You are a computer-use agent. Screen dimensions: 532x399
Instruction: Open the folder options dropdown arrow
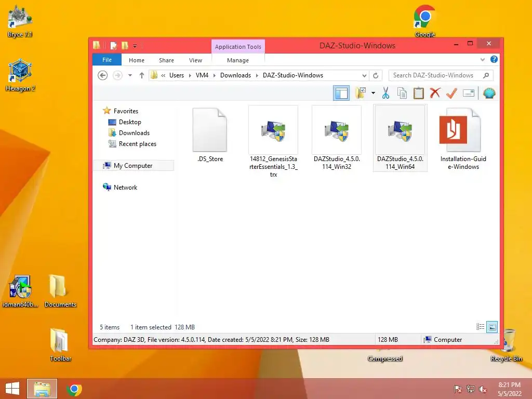tap(373, 93)
